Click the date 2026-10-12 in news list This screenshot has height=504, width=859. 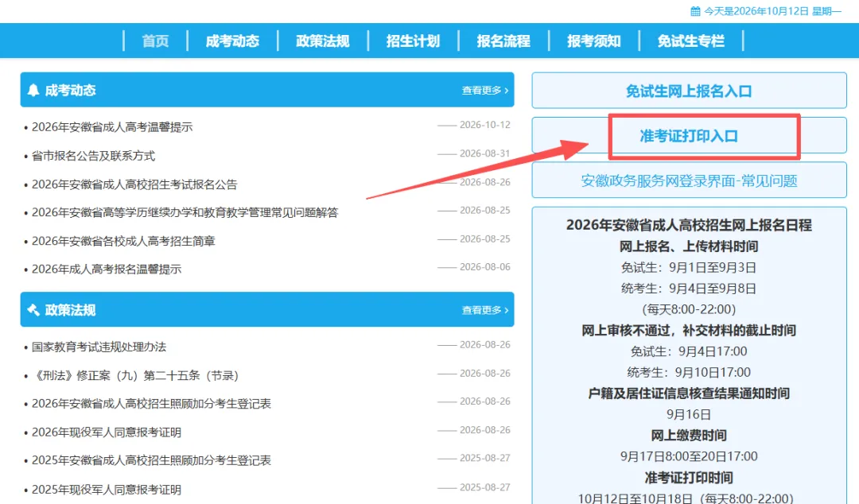(x=485, y=125)
